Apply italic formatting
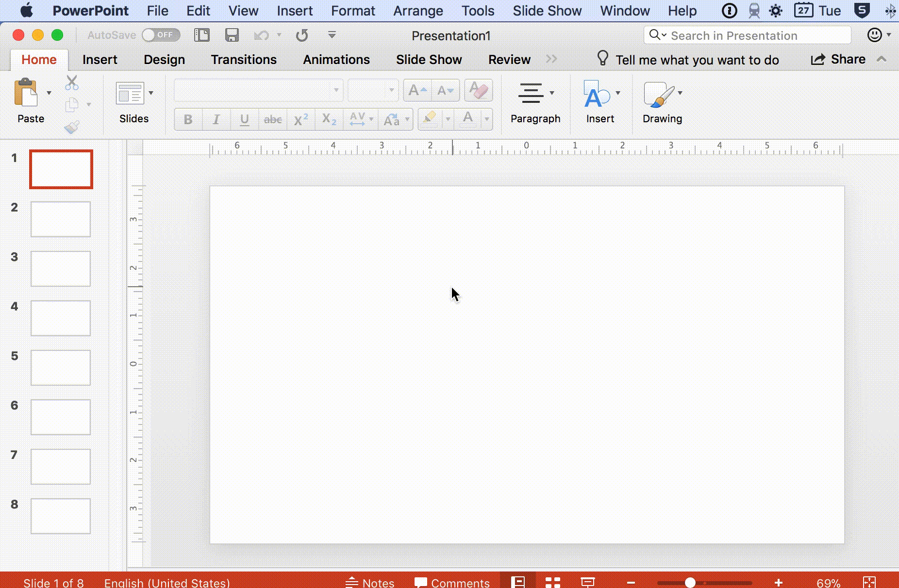 (x=216, y=119)
